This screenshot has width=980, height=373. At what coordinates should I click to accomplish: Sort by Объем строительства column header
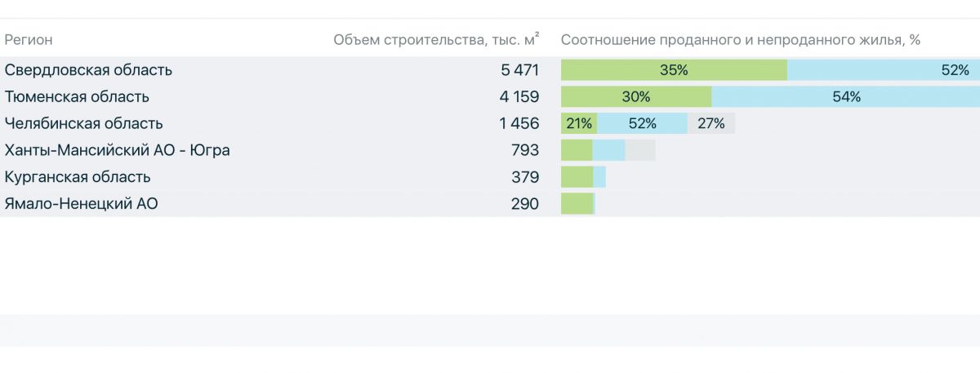click(x=436, y=40)
